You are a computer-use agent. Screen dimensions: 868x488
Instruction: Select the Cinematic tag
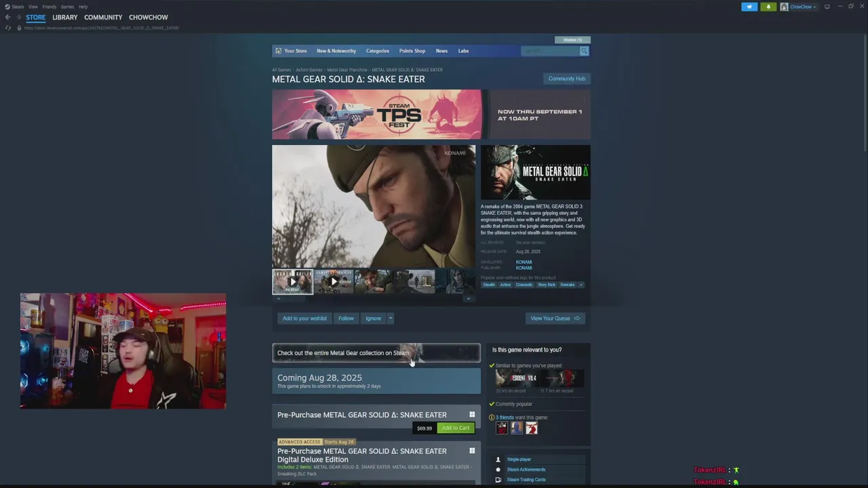(x=524, y=285)
